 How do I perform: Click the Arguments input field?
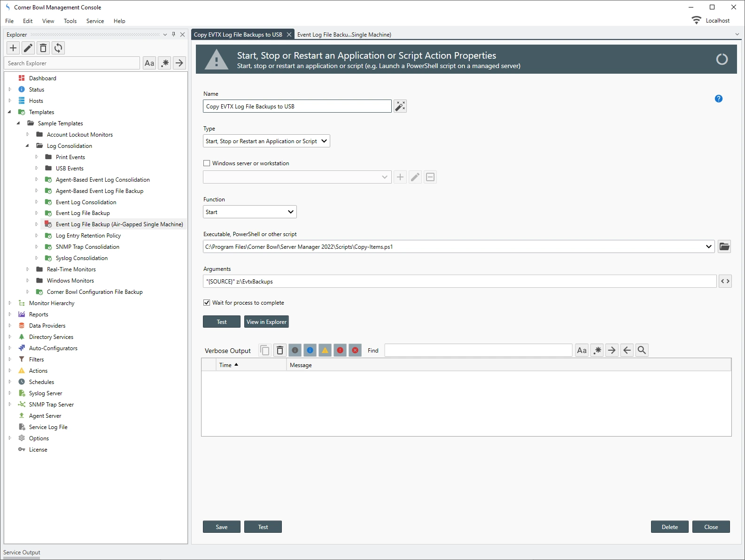pos(459,282)
